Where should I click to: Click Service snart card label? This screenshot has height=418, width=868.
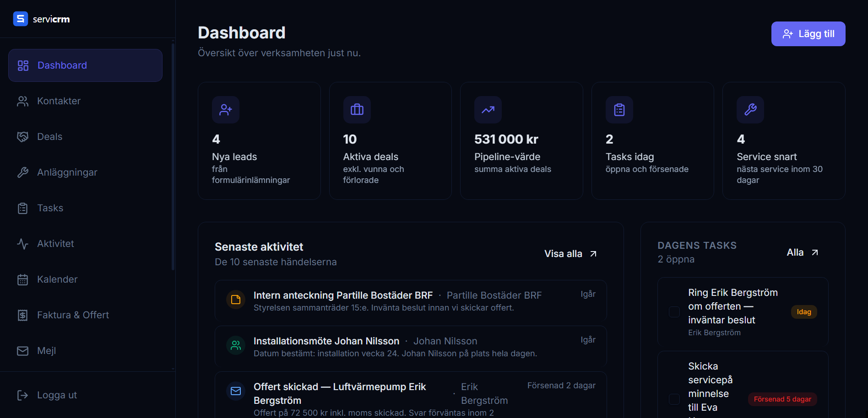(767, 157)
